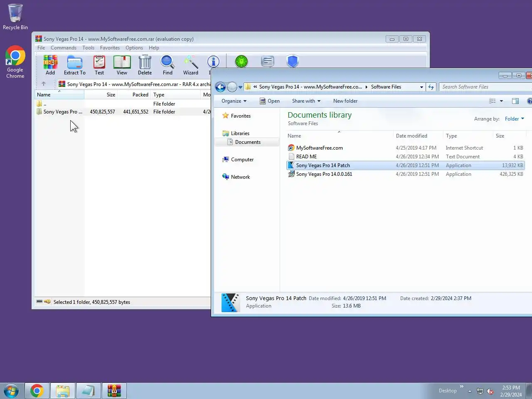The image size is (532, 399).
Task: Select the MySoftwareFree.com shortcut file
Action: pos(405,148)
